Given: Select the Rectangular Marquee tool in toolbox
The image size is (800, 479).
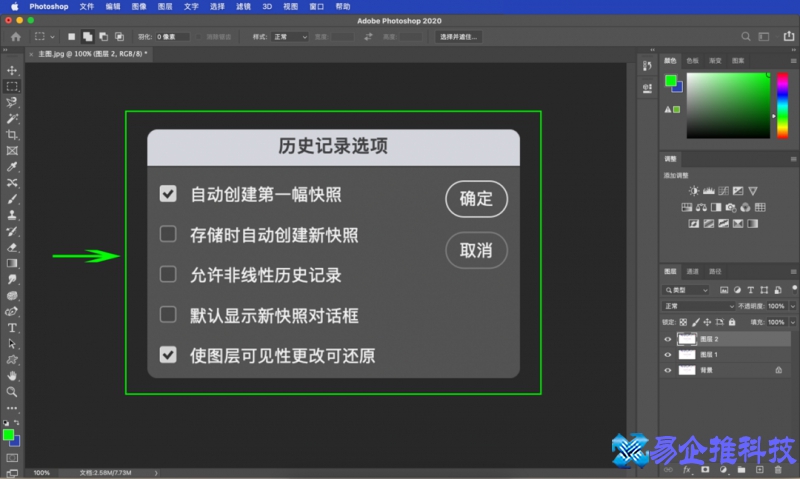Looking at the screenshot, I should 12,86.
